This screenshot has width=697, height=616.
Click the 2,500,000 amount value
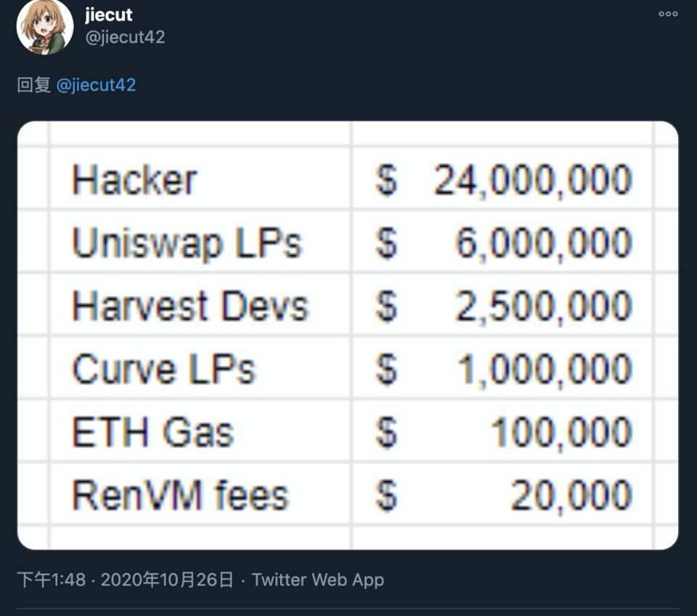pos(544,307)
